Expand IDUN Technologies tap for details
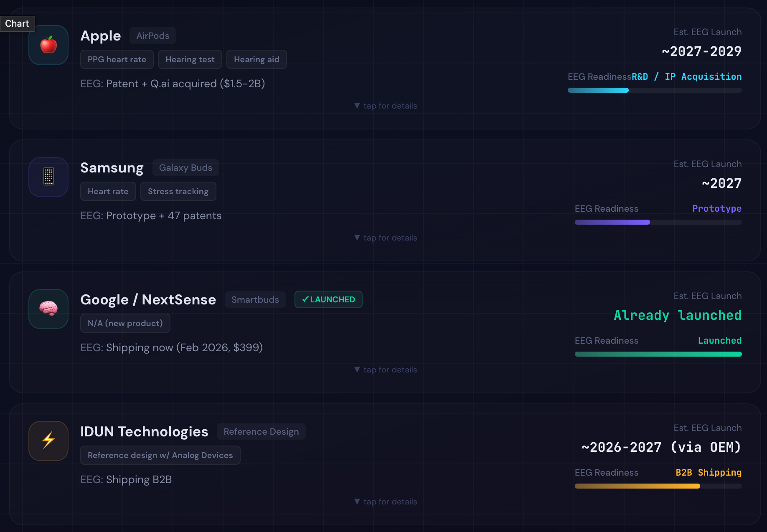 [386, 502]
